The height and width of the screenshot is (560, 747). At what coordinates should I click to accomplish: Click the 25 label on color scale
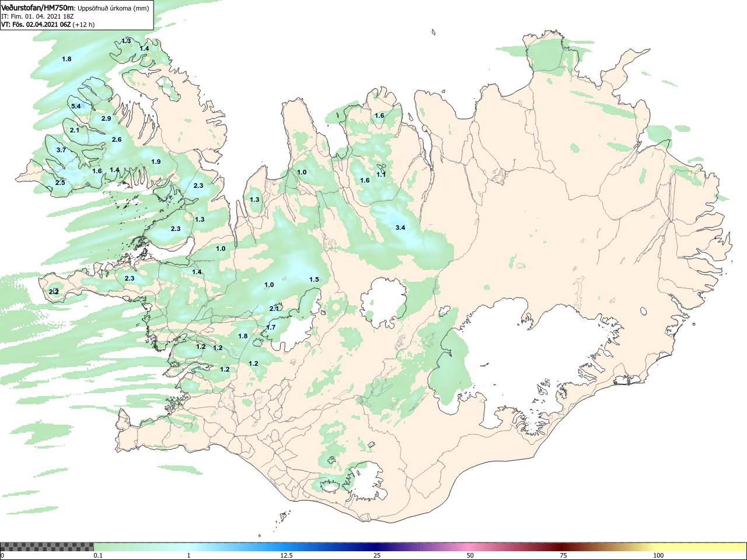pyautogui.click(x=377, y=555)
